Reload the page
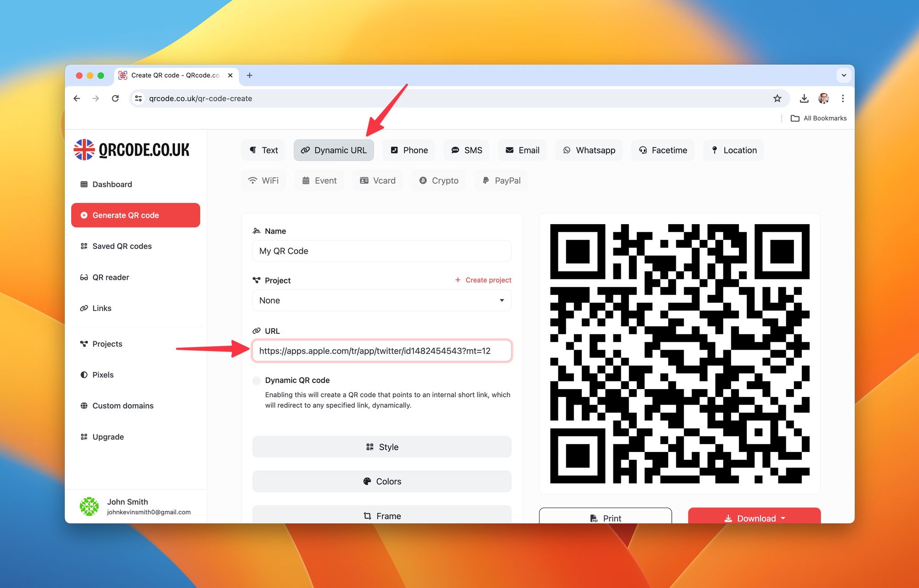Viewport: 919px width, 588px height. click(115, 98)
